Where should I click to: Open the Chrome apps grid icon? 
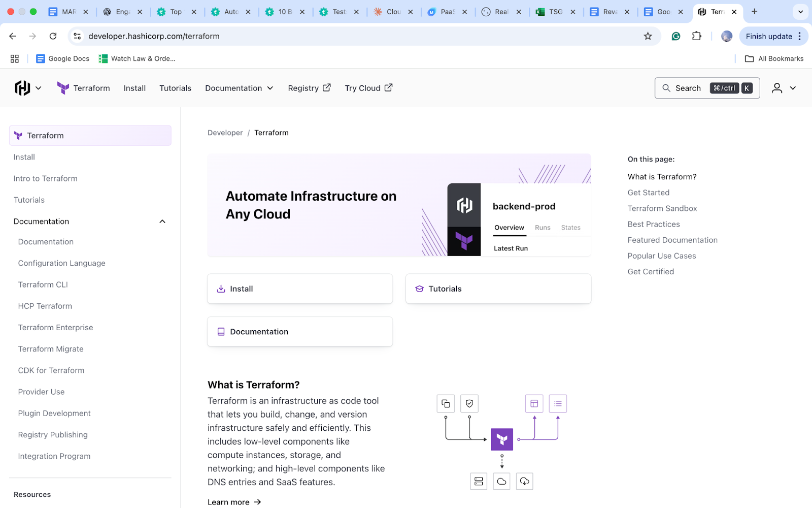pos(15,58)
